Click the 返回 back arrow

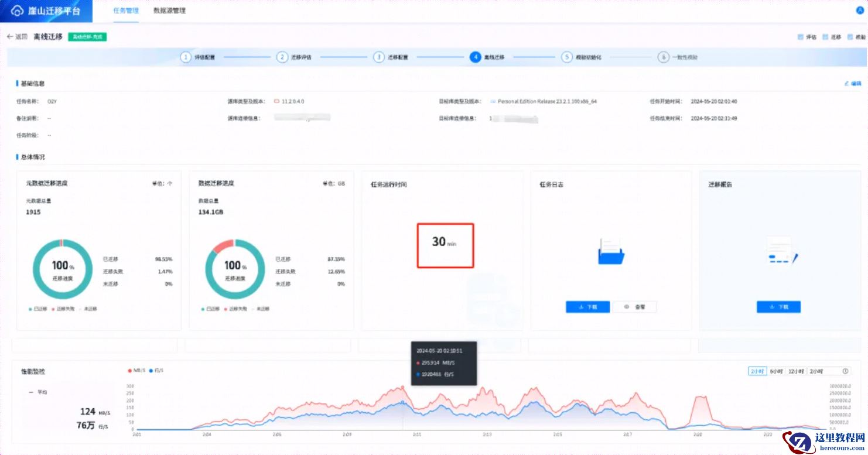(x=9, y=37)
